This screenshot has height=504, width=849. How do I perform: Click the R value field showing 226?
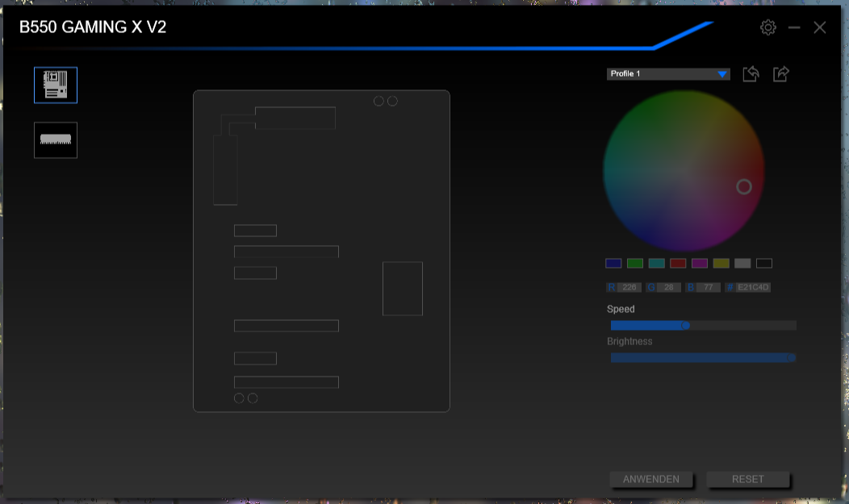coord(629,287)
